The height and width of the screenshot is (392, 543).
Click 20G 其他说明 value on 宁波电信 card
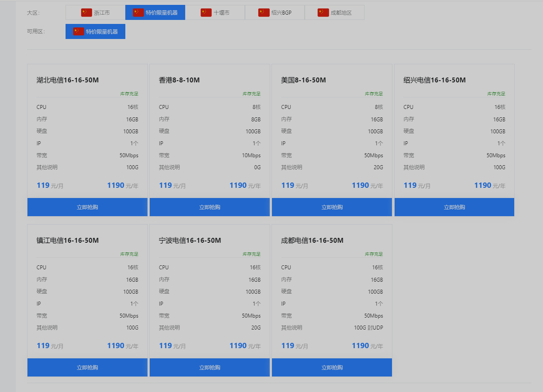[256, 328]
